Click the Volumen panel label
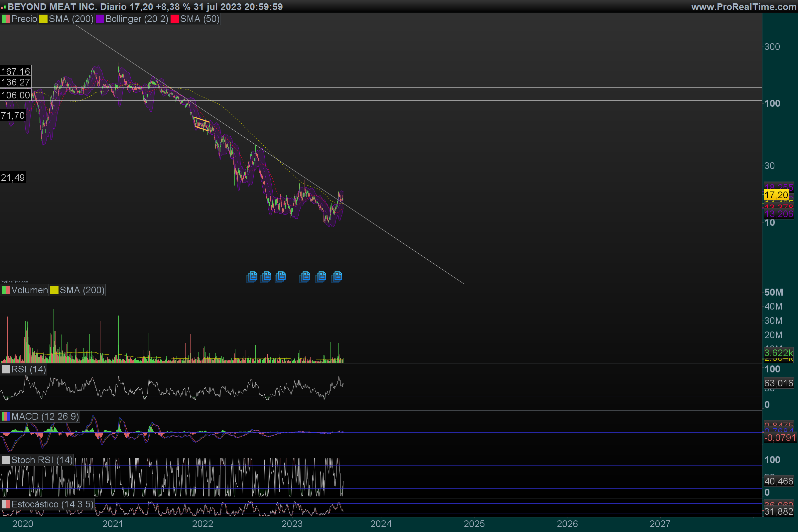Image resolution: width=798 pixels, height=532 pixels. [30, 290]
